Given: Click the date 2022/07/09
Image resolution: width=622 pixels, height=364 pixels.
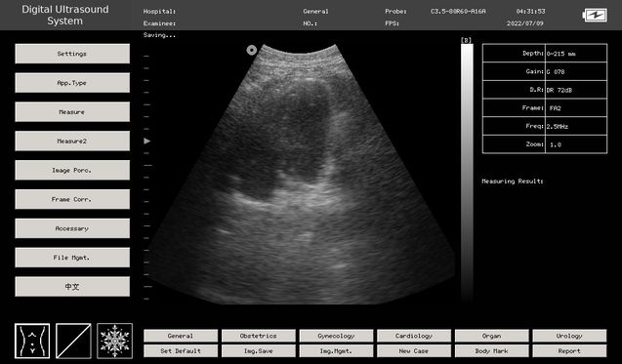Looking at the screenshot, I should (524, 23).
